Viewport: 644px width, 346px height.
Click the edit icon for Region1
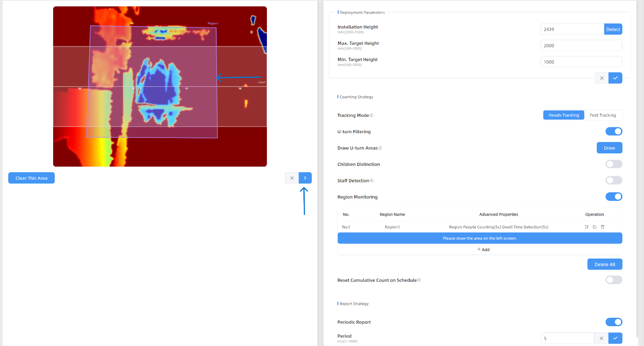[x=594, y=227]
